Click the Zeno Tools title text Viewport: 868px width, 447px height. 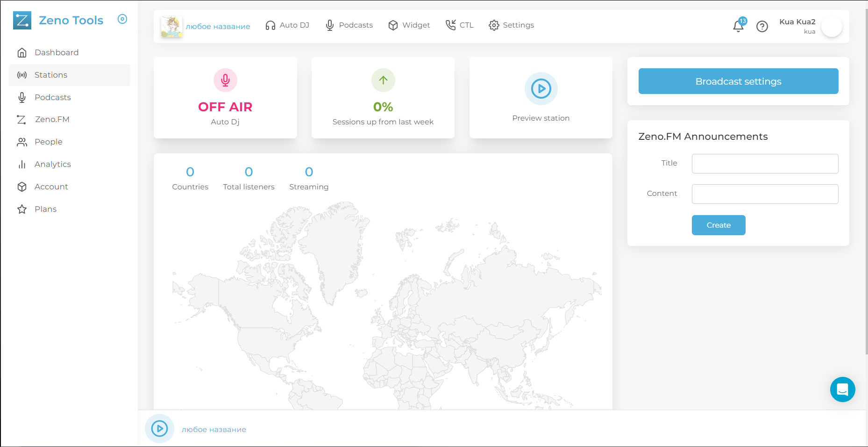click(x=71, y=20)
